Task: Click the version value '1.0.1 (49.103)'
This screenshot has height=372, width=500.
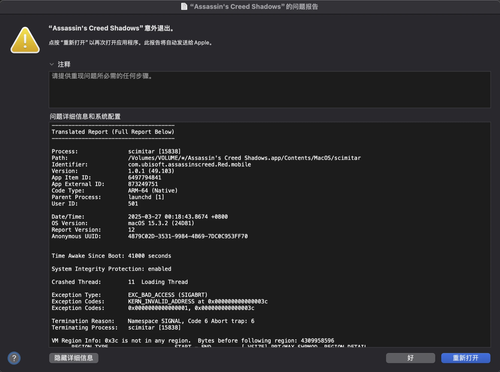Action: [151, 171]
